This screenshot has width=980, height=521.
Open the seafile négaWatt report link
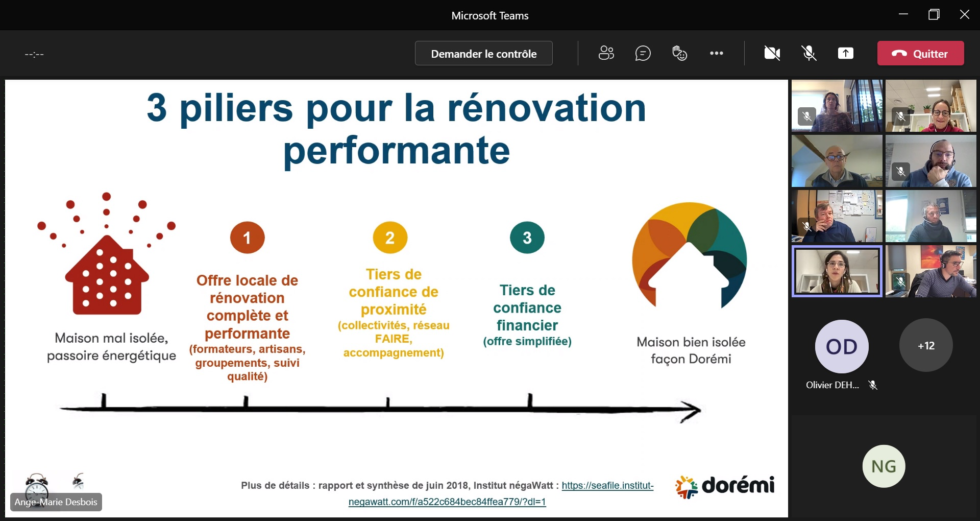click(x=607, y=486)
